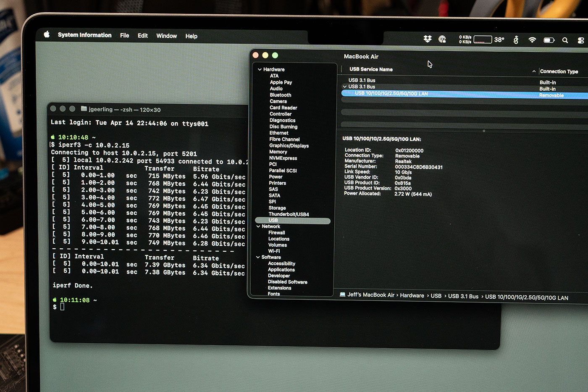Open the System Information menu

[x=84, y=35]
